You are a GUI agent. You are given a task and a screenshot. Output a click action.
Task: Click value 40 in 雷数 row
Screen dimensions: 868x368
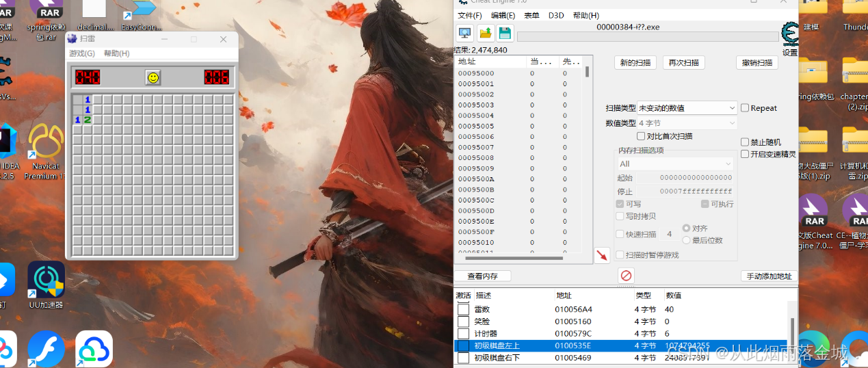670,309
